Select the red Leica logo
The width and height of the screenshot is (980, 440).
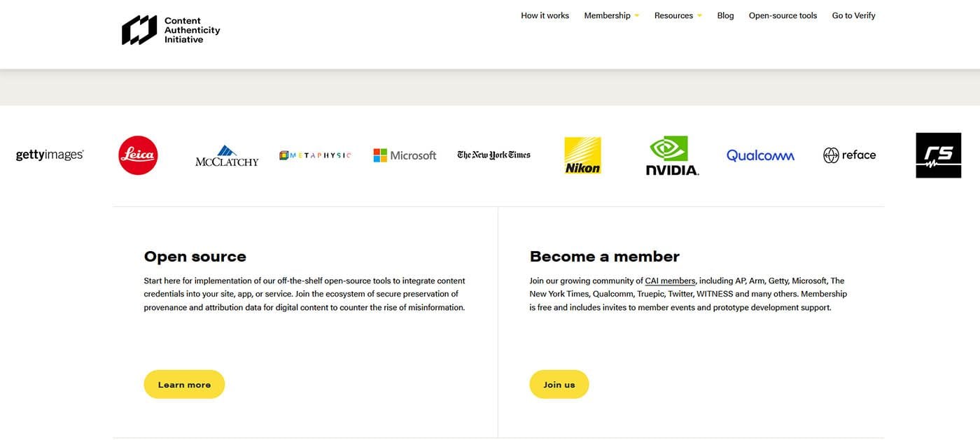pos(138,155)
